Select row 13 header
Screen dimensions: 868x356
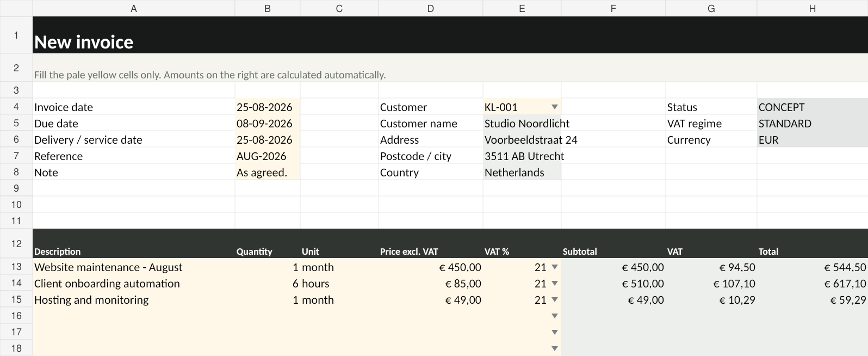16,267
